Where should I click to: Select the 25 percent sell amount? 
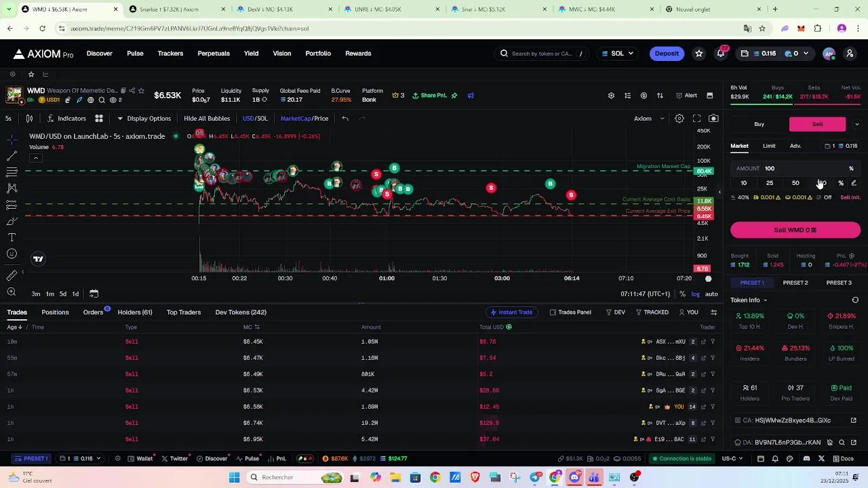770,183
